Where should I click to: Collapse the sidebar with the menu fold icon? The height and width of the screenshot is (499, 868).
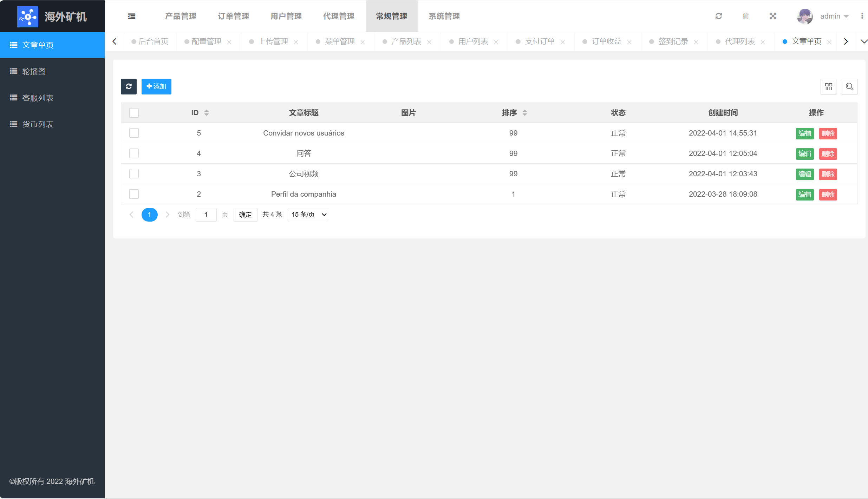[x=131, y=16]
